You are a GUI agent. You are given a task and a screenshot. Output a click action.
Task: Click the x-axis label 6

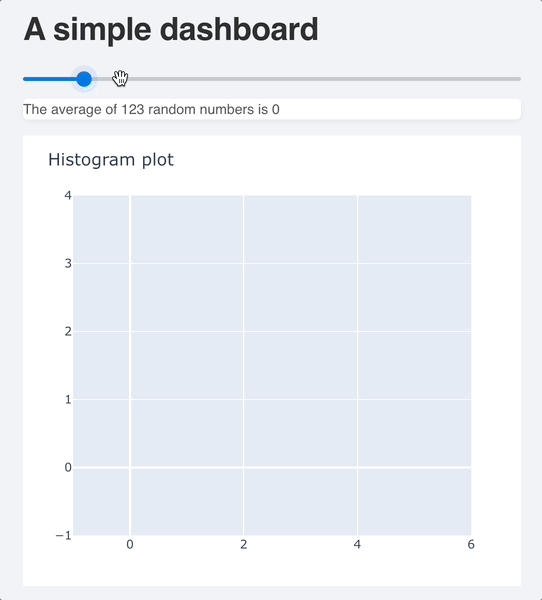pyautogui.click(x=471, y=545)
